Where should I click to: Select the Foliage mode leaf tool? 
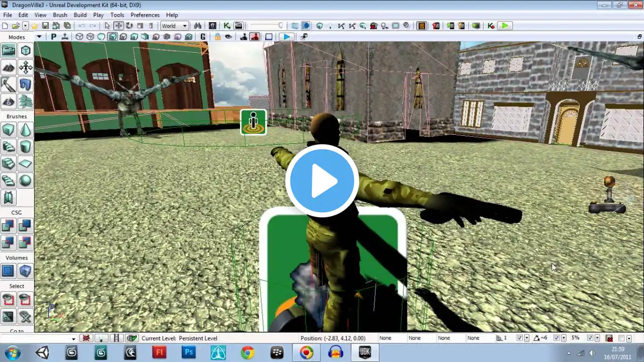pos(25,102)
